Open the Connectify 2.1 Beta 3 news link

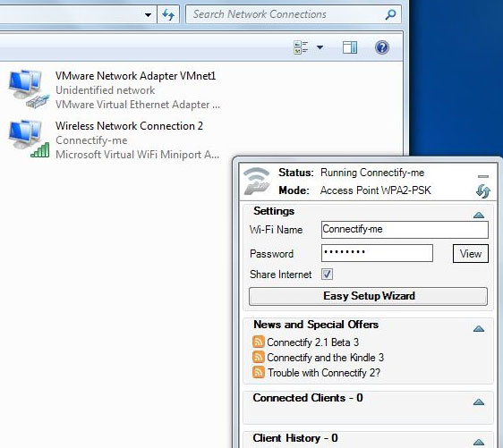coord(312,342)
